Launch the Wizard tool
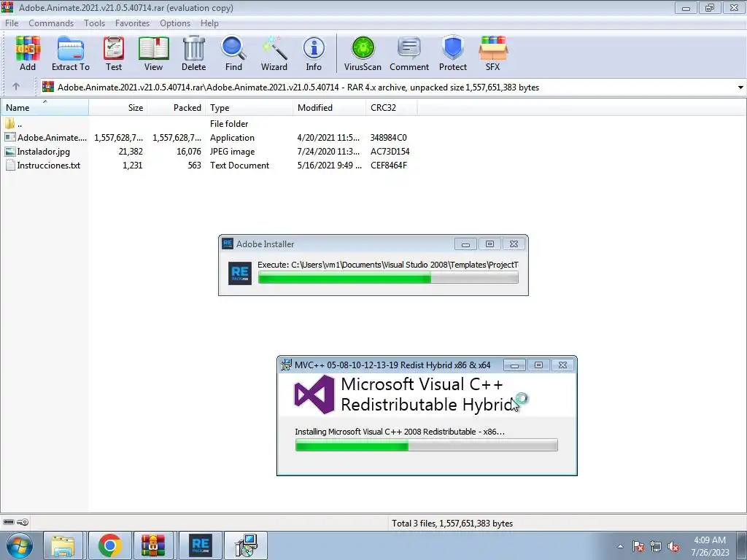Viewport: 747px width, 560px height. pyautogui.click(x=274, y=53)
